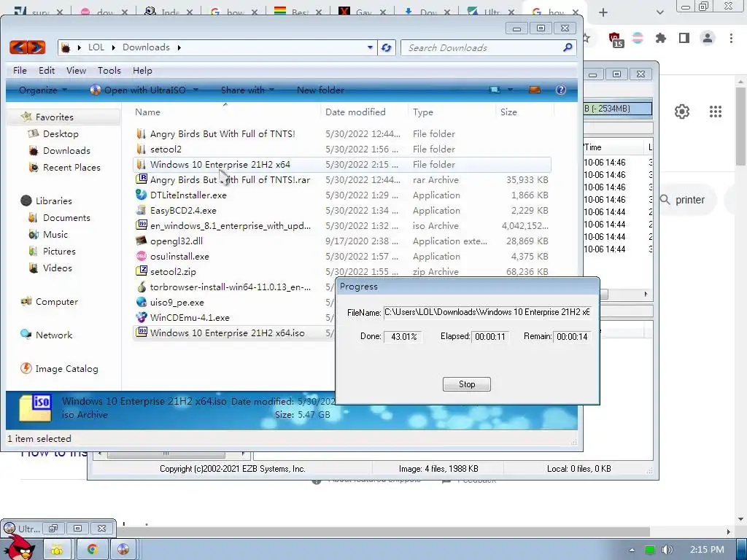Open the File menu
Screen dimensions: 747x560
20,71
